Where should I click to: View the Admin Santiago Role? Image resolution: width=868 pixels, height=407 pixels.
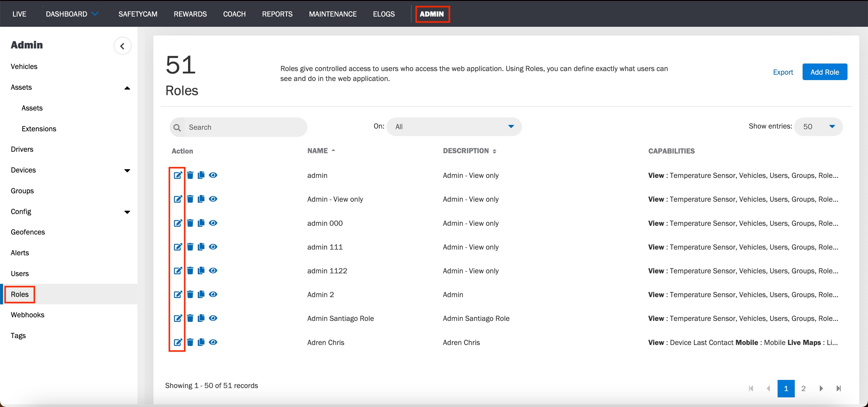[213, 318]
